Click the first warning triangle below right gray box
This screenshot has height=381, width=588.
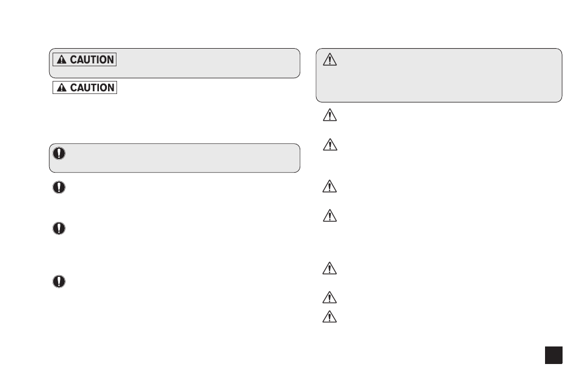coord(330,115)
